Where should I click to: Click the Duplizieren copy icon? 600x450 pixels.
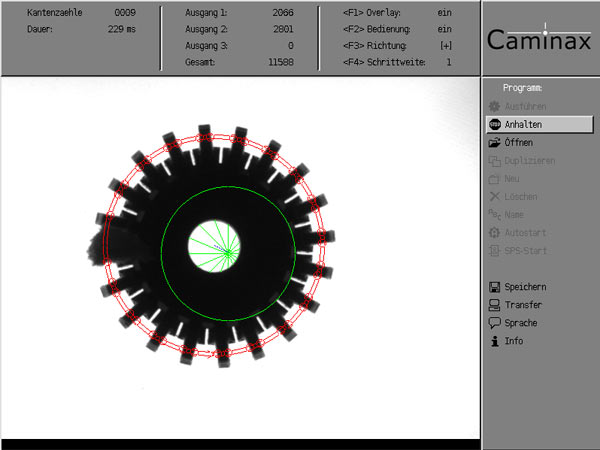494,161
